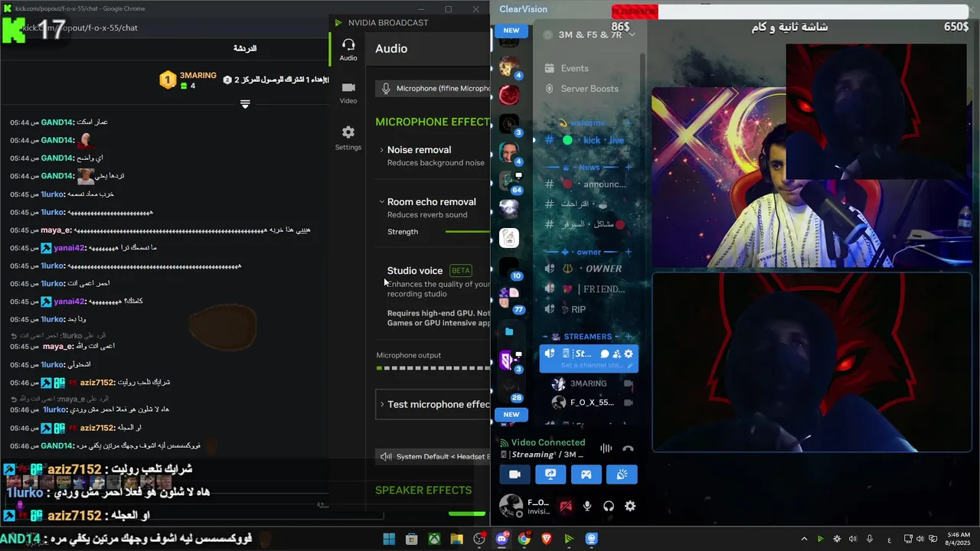
Task: Start an activity with the game controller button
Action: click(x=586, y=474)
